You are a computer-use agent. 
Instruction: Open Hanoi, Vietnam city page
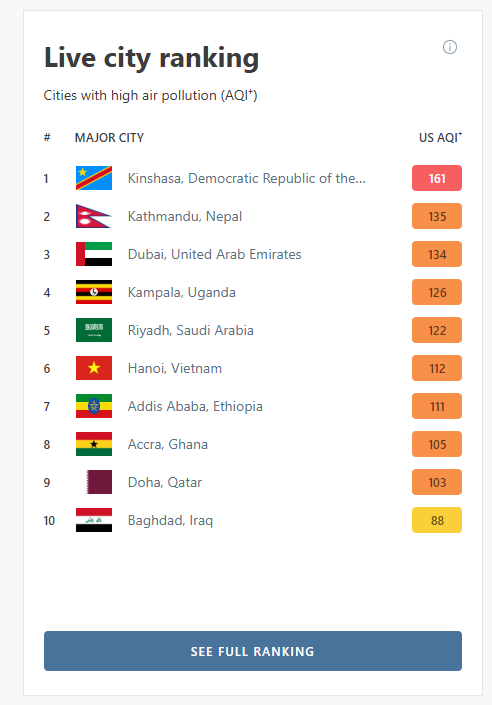tap(175, 369)
